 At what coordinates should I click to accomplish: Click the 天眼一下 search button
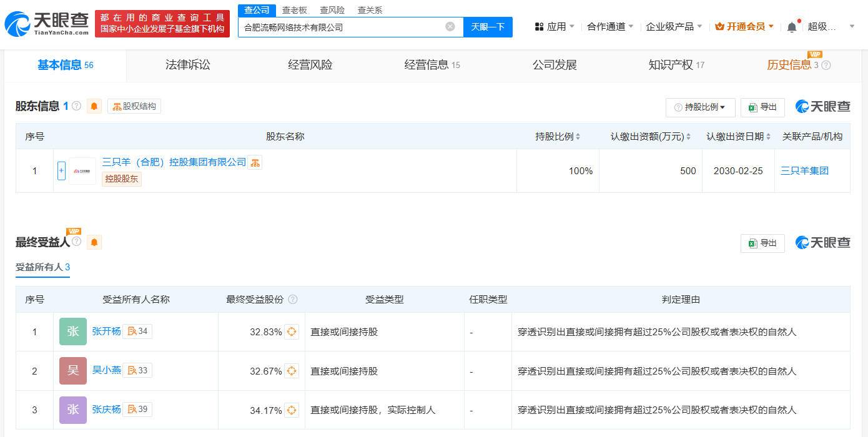tap(488, 27)
